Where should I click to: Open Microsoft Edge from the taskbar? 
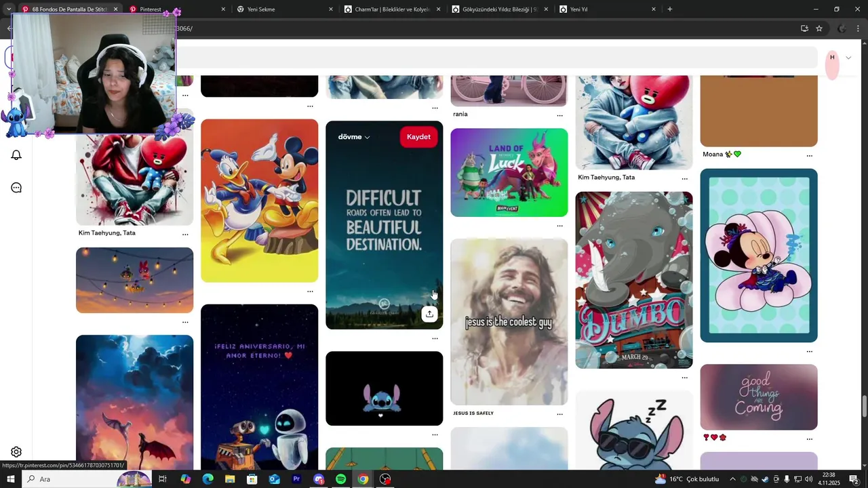tap(208, 479)
